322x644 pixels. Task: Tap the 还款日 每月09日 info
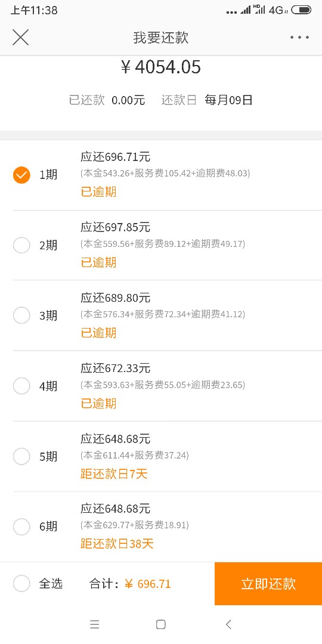(206, 100)
